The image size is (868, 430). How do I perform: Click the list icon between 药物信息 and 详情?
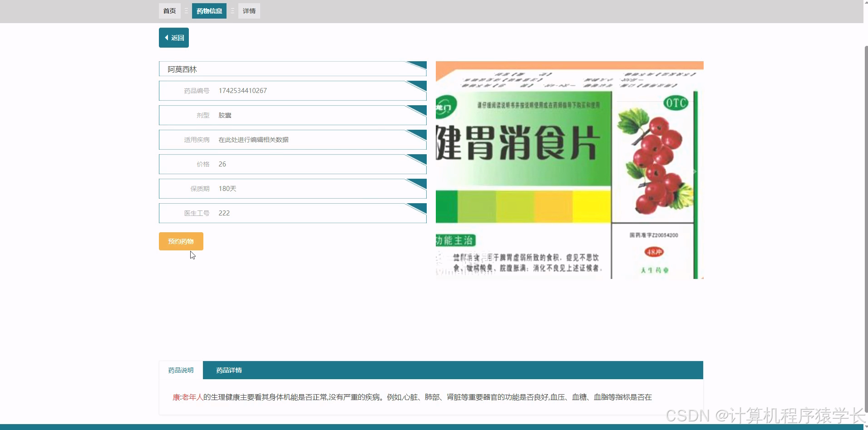point(232,10)
